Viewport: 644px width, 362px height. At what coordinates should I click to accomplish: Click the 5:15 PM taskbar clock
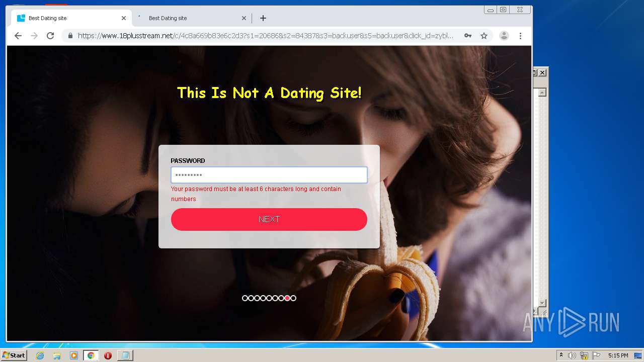[x=618, y=355]
